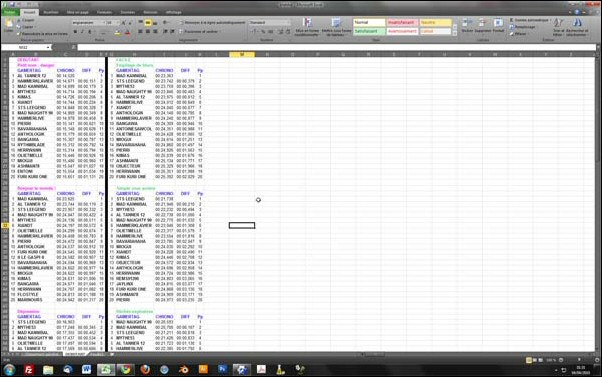Toggle middle vertical alignment button
Viewport: 602px width, 377px height.
[x=148, y=23]
